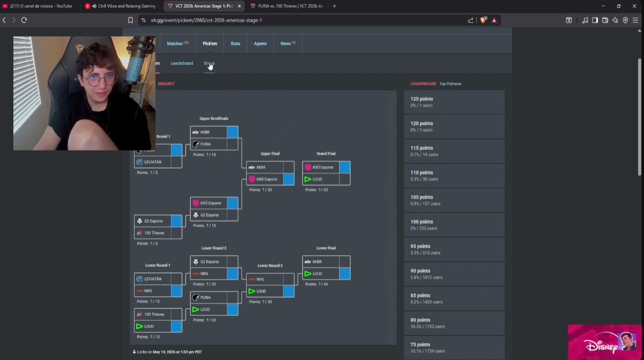The image size is (644, 360).
Task: Close the VCT 2026 Americas Stage 1 tab
Action: [239, 6]
